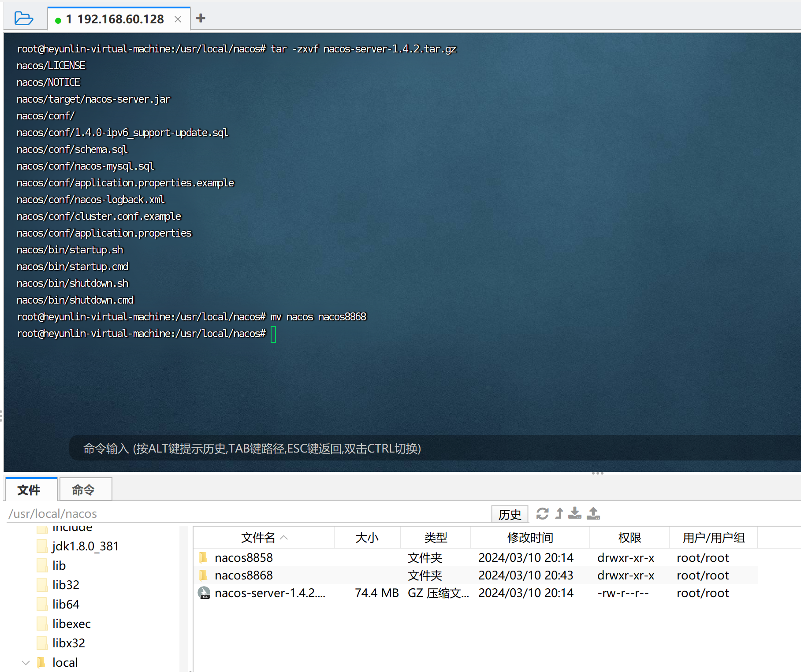Click the upload file icon
Screen dimensions: 801x672
coord(593,513)
